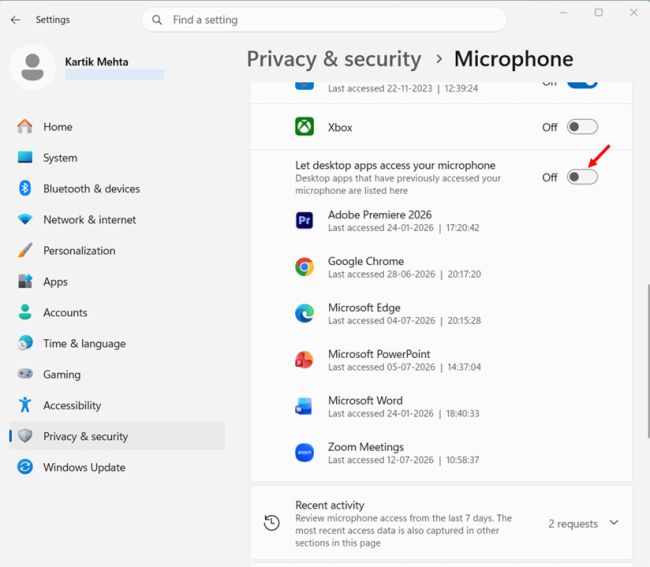
Task: Click the Adobe Premiere Pr icon
Action: pos(304,220)
